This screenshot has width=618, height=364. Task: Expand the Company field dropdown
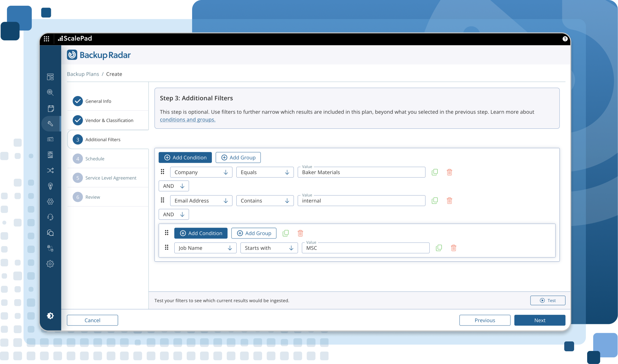[x=201, y=172]
